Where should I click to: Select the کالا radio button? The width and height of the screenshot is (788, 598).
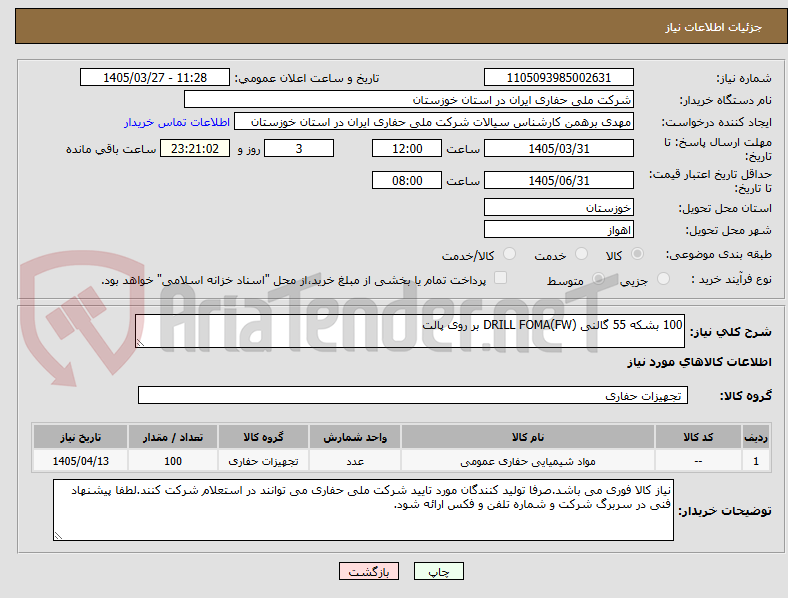(637, 254)
